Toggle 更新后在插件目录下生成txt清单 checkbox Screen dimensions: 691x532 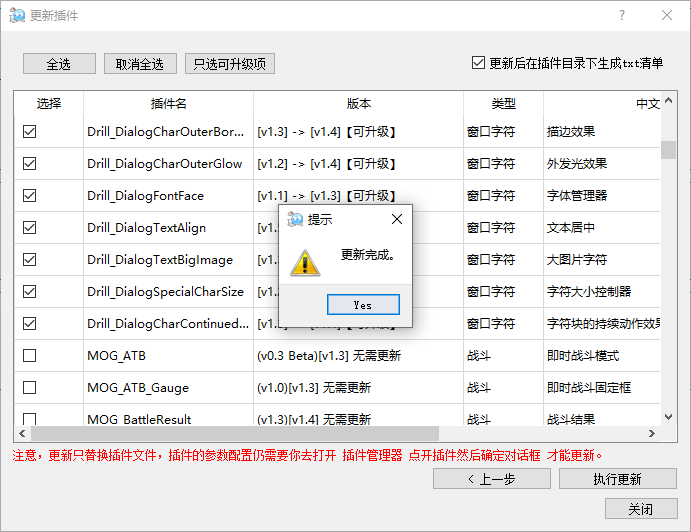pos(479,63)
